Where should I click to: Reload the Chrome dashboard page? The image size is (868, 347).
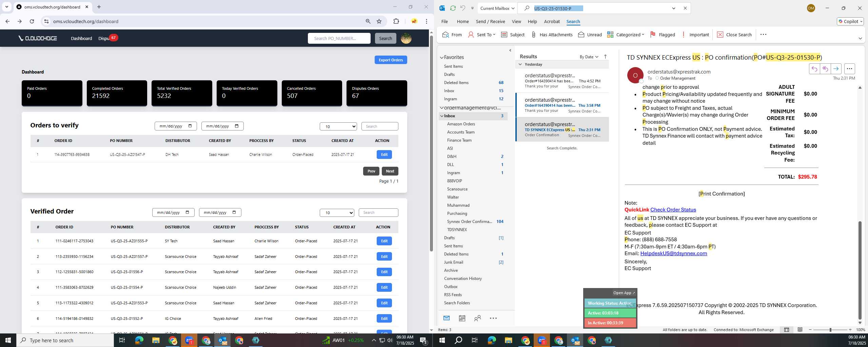tap(32, 21)
